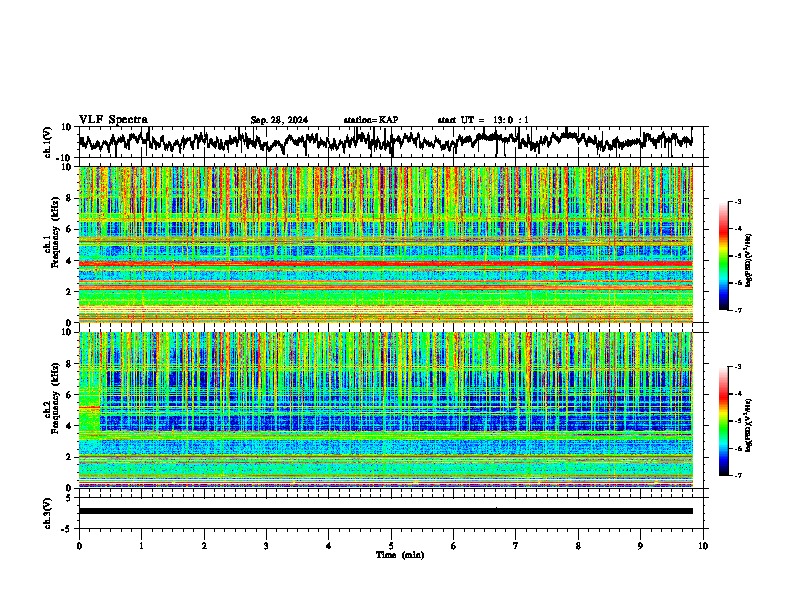
Task: Click the "-7" label on ch.2 colorbar
Action: tap(737, 476)
